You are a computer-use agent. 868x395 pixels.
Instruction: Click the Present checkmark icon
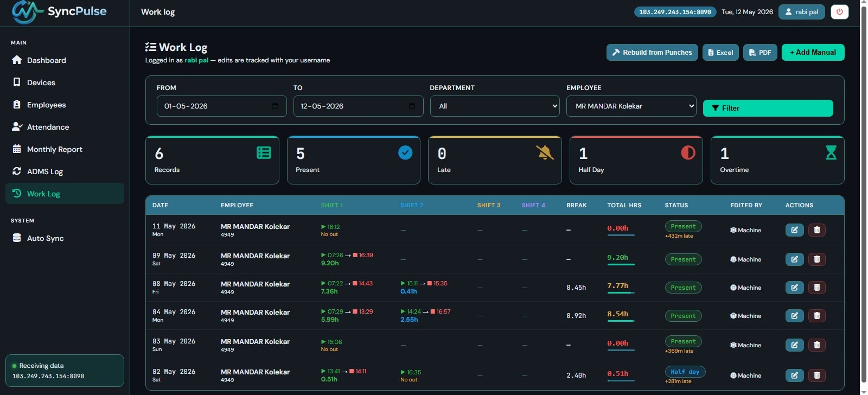click(405, 153)
